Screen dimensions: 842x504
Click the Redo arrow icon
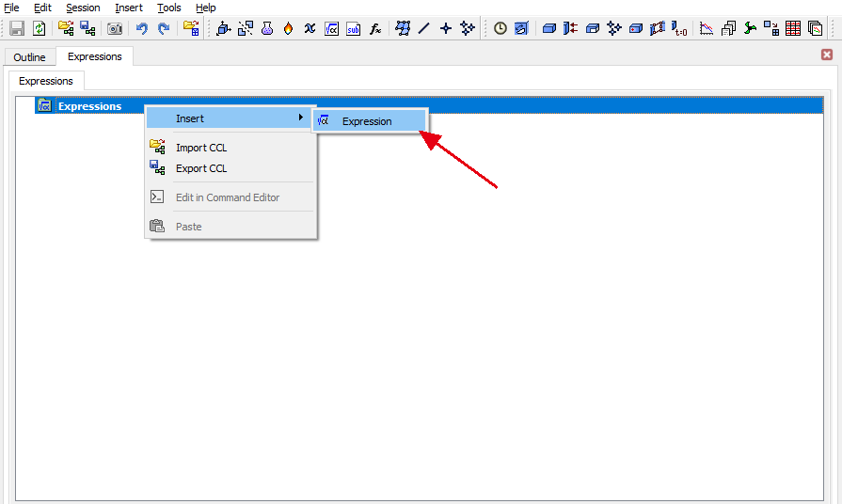164,29
